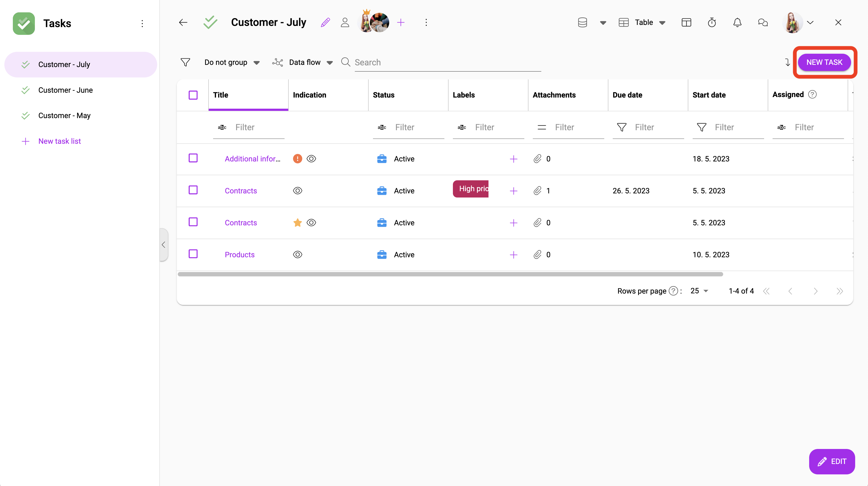Open the task list three-dot options menu

tap(426, 23)
